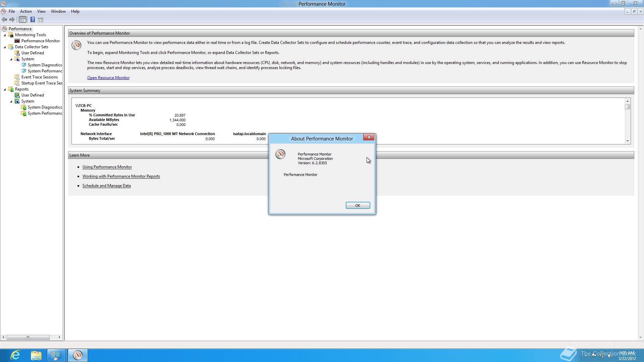Collapse the Reports tree node
The image size is (644, 362).
5,89
